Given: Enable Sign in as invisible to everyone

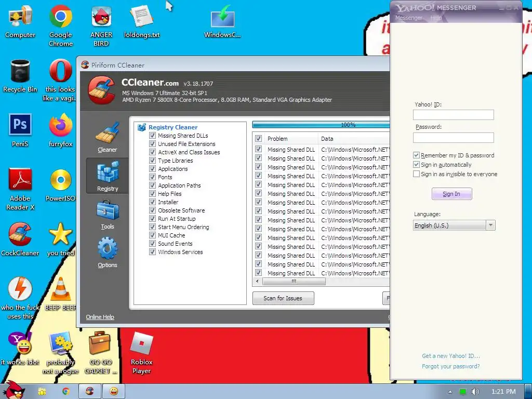Looking at the screenshot, I should pos(416,174).
